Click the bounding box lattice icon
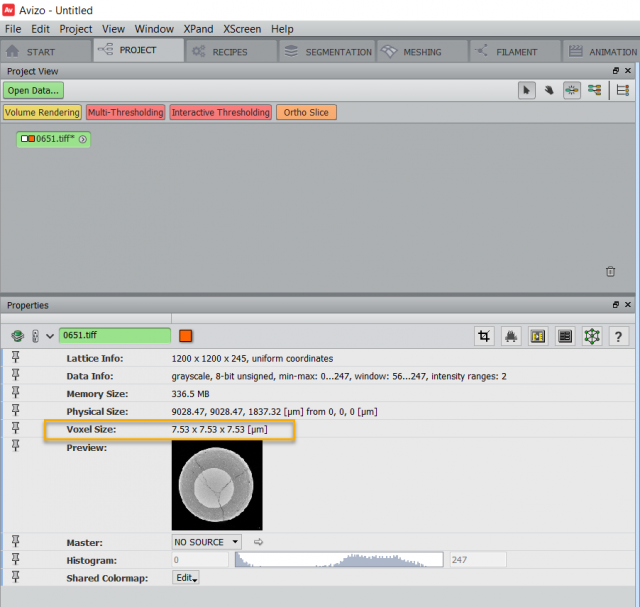The image size is (640, 607). coord(592,337)
